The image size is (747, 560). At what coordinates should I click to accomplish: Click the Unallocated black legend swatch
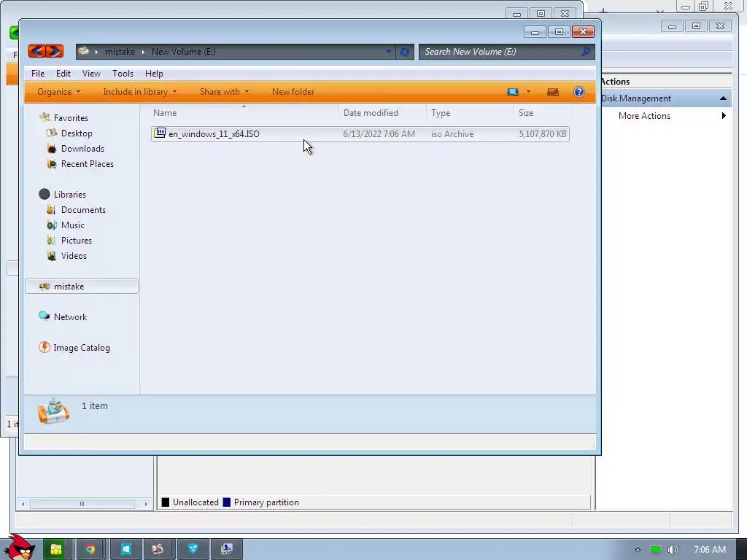pos(166,502)
